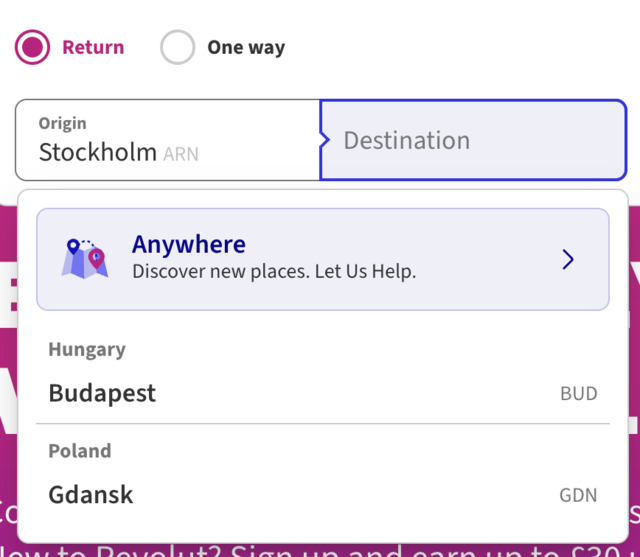The height and width of the screenshot is (557, 640).
Task: Select the One way radio button
Action: pyautogui.click(x=178, y=47)
